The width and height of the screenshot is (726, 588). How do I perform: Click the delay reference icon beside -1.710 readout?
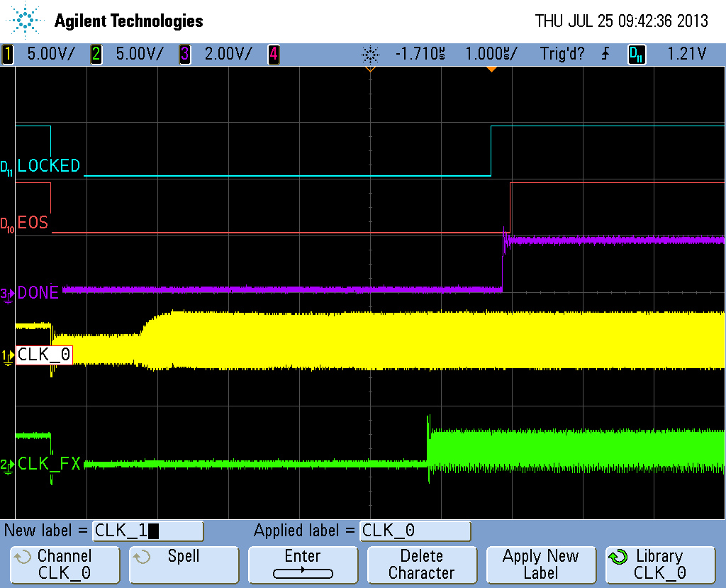pyautogui.click(x=370, y=54)
